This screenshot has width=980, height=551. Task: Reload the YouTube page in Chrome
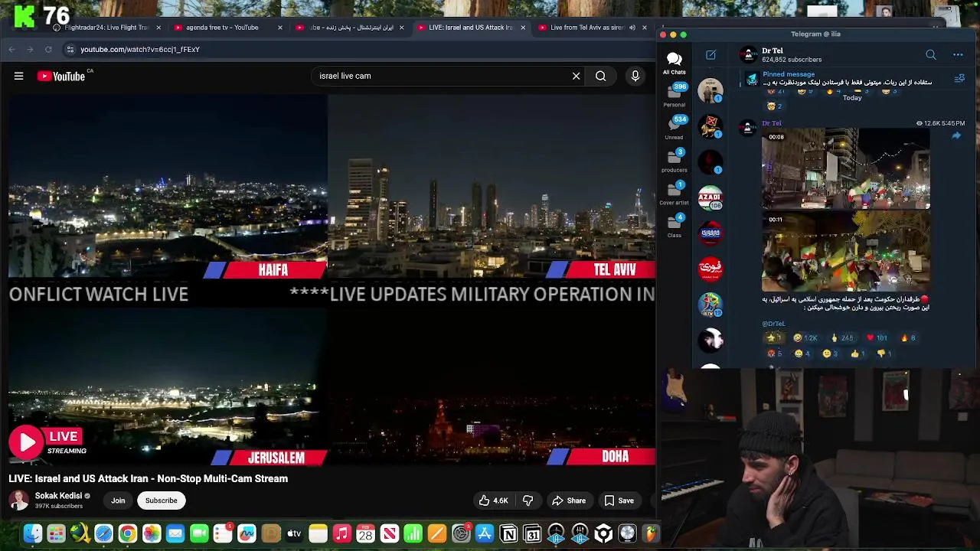[x=48, y=49]
